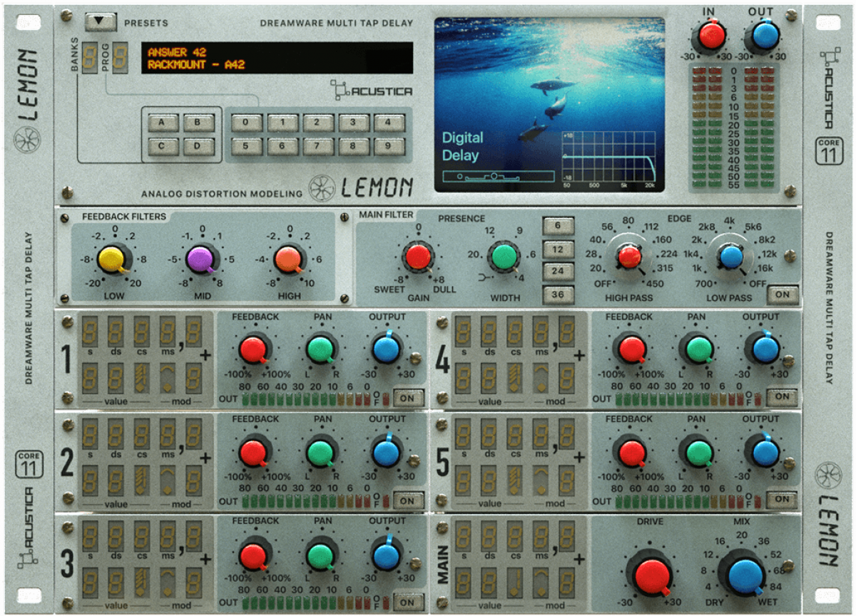
Task: Click the preset name display ANSWER 42
Action: [x=277, y=58]
